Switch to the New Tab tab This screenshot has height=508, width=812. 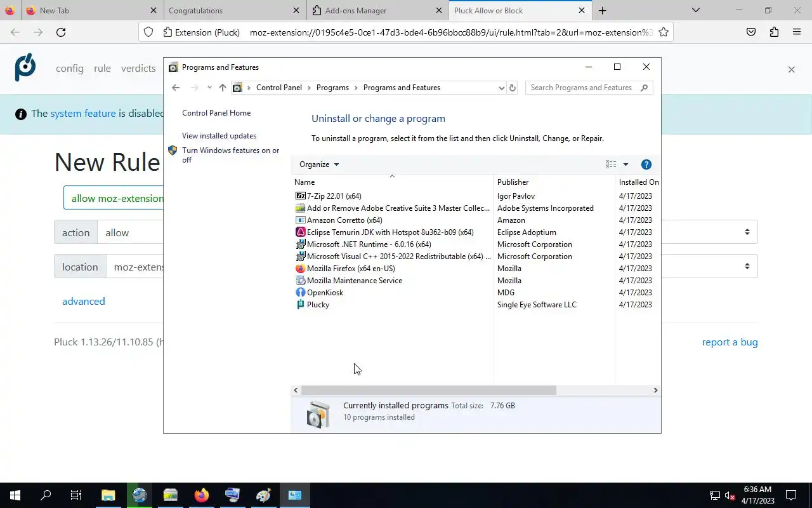coord(91,11)
